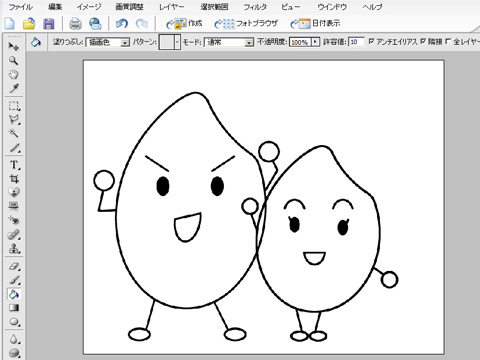The width and height of the screenshot is (480, 360).
Task: Select the Paint Bucket tool in toolbox
Action: pyautogui.click(x=13, y=294)
